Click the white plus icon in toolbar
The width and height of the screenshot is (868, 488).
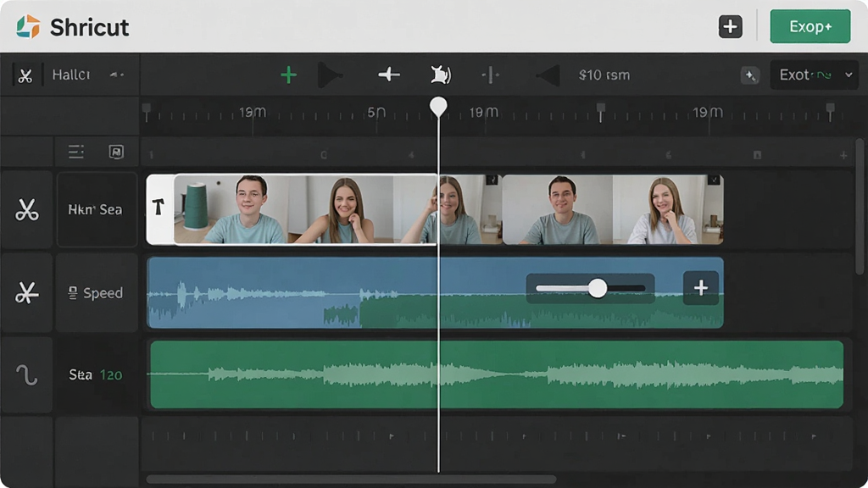point(388,75)
